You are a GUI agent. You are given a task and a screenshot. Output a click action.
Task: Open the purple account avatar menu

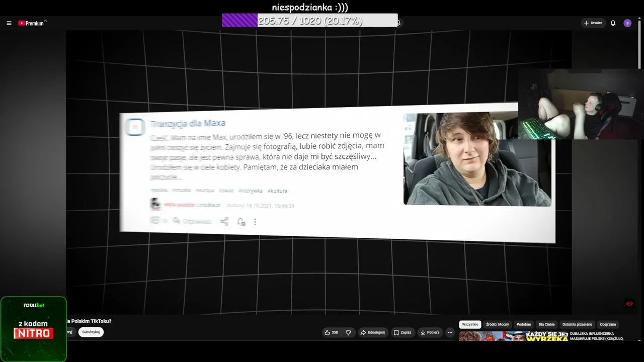[627, 23]
